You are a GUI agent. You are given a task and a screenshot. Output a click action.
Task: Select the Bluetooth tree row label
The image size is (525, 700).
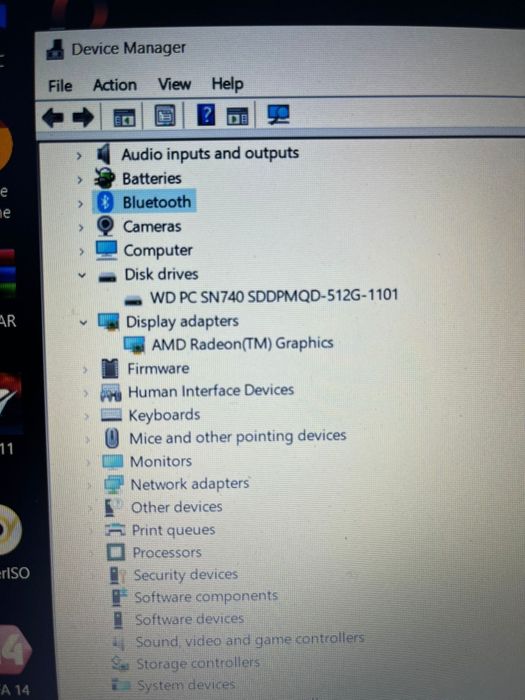(157, 202)
